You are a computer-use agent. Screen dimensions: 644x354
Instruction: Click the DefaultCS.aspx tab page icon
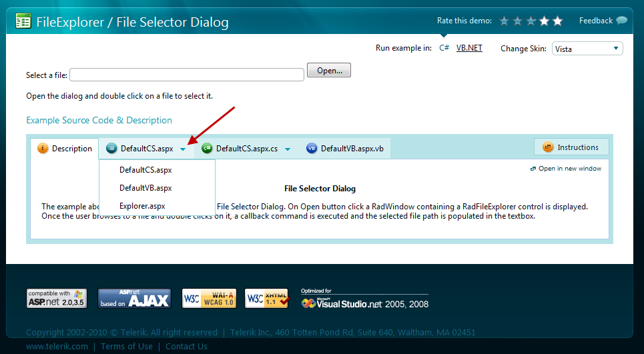(111, 148)
